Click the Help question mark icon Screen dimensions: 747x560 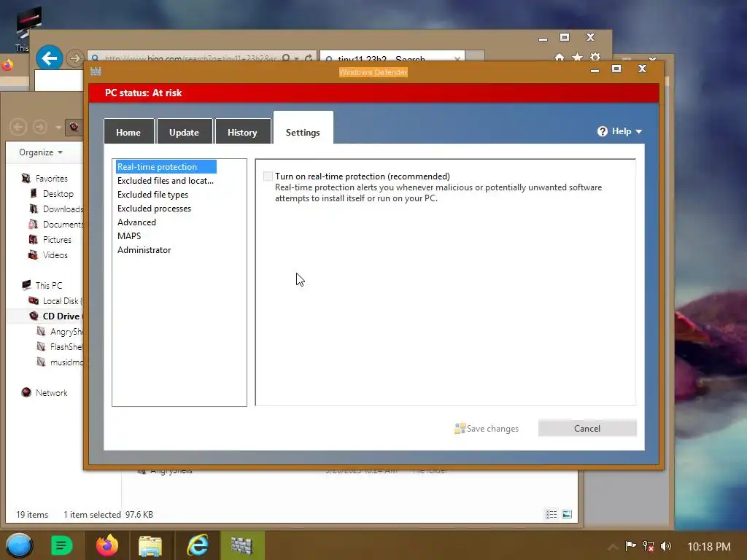[x=602, y=131]
